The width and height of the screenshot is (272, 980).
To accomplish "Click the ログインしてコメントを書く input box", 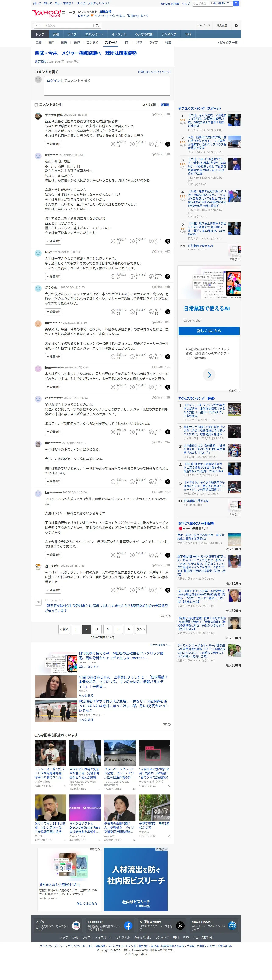I will 107,86.
